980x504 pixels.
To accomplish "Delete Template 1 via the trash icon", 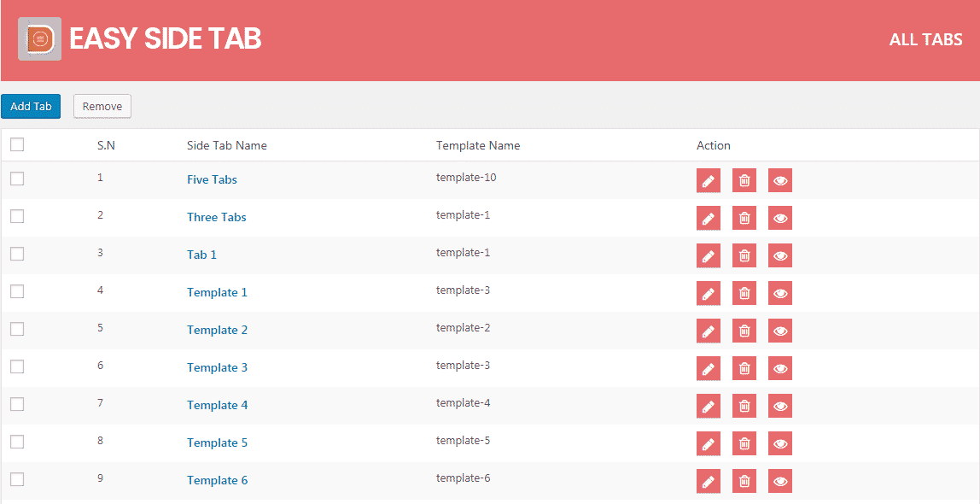I will click(x=744, y=293).
